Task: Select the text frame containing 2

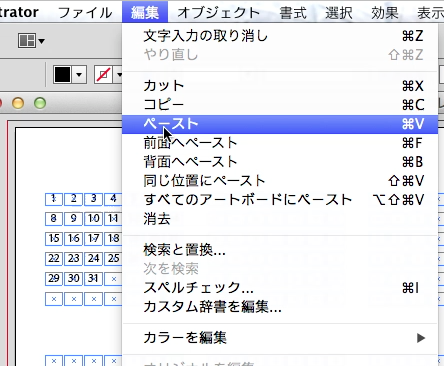Action: click(x=74, y=199)
